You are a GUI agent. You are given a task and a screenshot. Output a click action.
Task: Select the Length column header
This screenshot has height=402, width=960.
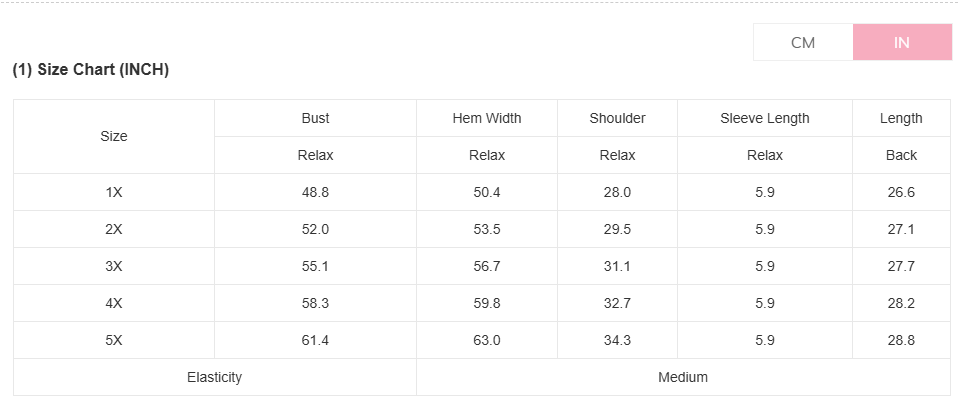pos(901,118)
